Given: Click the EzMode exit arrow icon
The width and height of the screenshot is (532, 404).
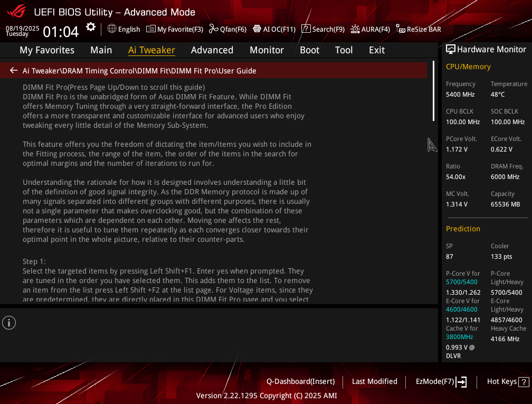Looking at the screenshot, I should click(461, 382).
